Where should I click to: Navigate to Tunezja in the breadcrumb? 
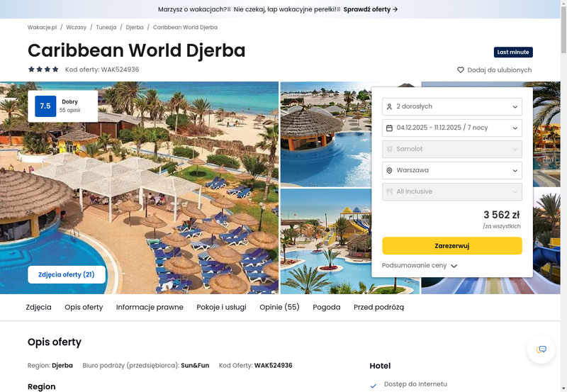[106, 27]
